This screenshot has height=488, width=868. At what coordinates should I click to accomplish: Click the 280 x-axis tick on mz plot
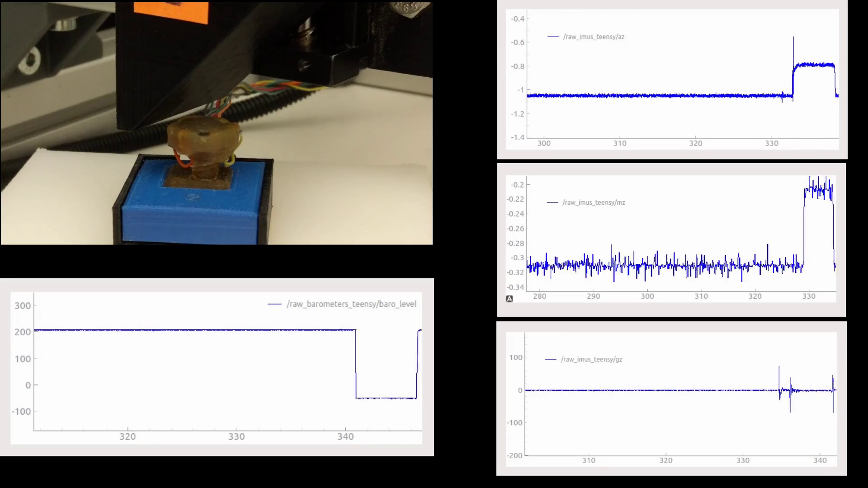[x=540, y=296]
